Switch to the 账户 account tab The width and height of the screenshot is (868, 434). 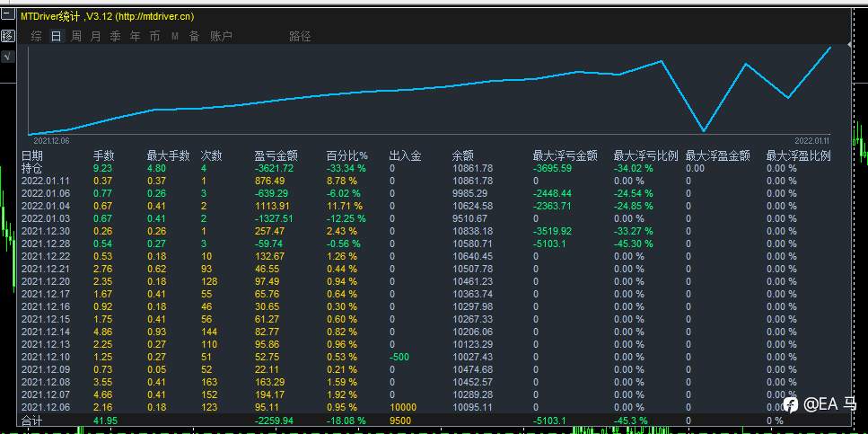pyautogui.click(x=221, y=37)
